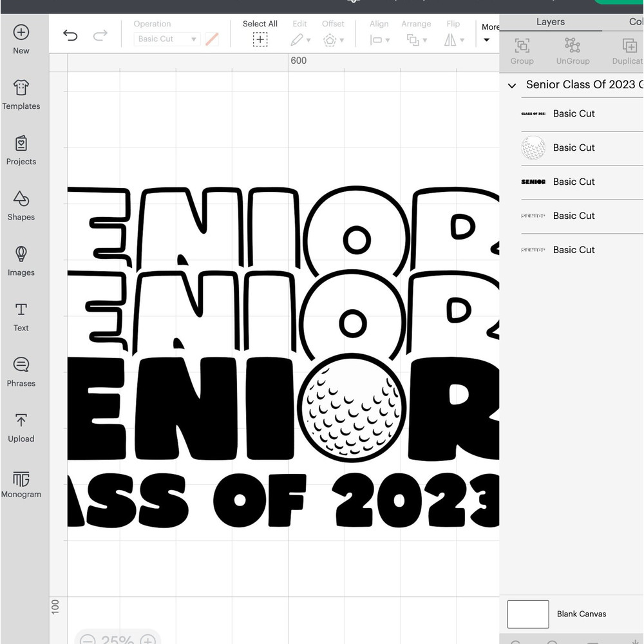Open the Projects section
Image resolution: width=644 pixels, height=644 pixels.
tap(21, 143)
